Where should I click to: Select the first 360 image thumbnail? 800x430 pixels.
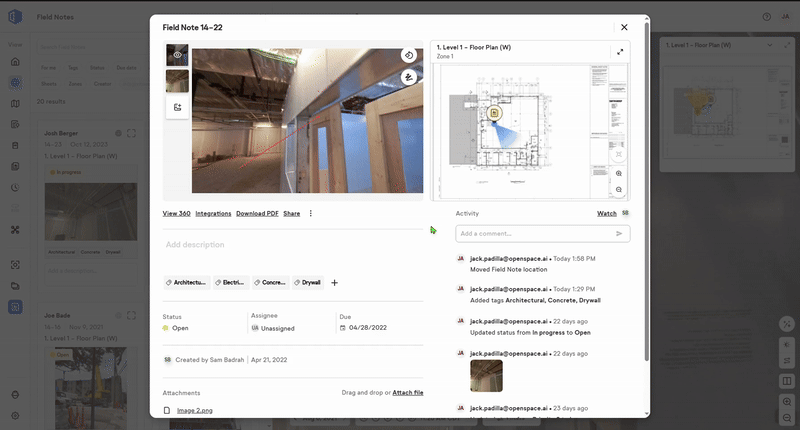pos(177,55)
